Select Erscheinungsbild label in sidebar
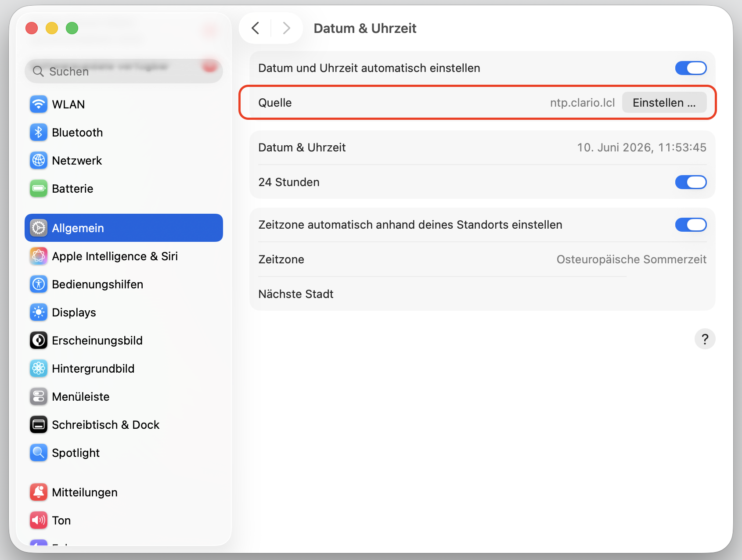Screen dimensions: 742x560 pos(97,341)
